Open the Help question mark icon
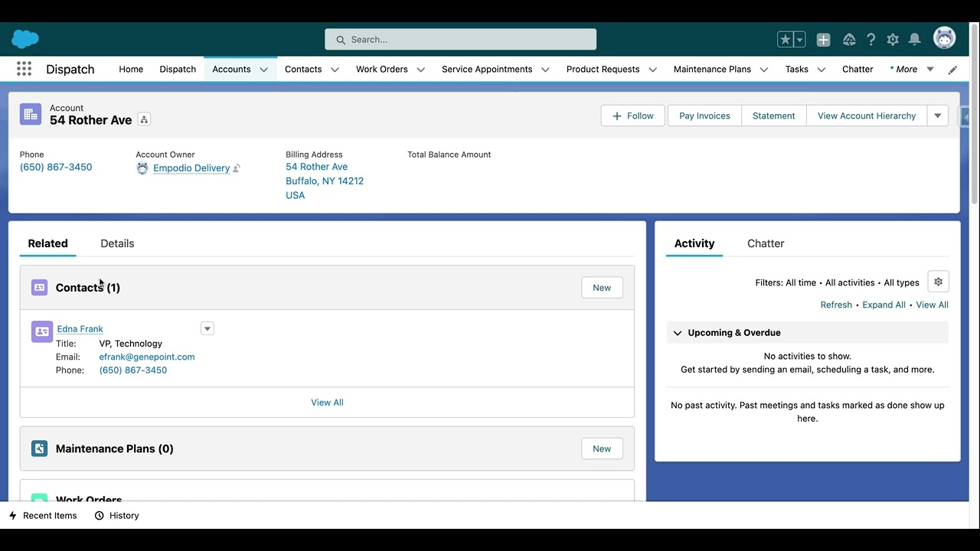The height and width of the screenshot is (551, 980). point(871,40)
